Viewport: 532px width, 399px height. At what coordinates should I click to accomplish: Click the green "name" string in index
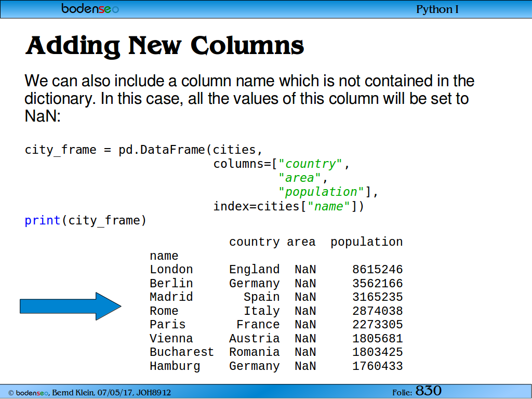[x=328, y=206]
